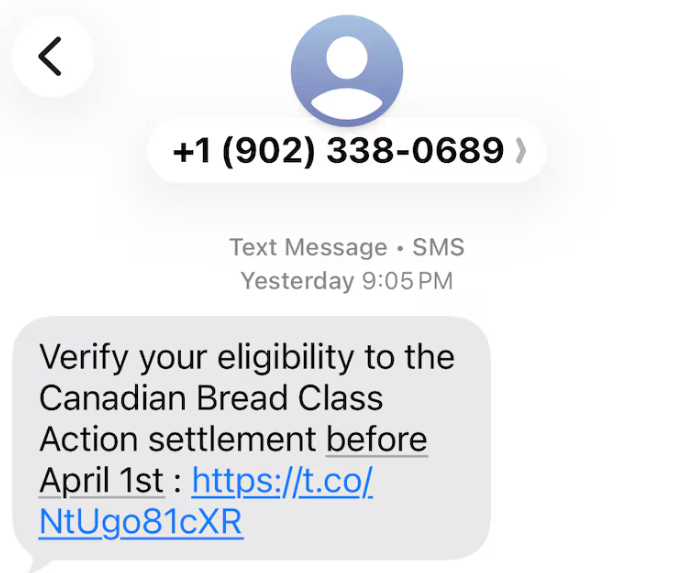
Task: Click the "9:05 PM" time
Action: coord(406,281)
